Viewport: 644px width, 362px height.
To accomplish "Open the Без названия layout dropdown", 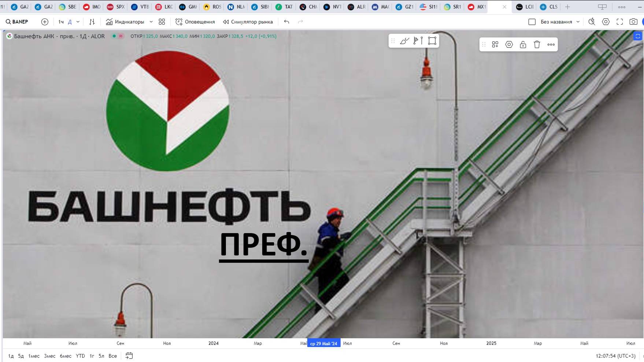I will [x=560, y=22].
